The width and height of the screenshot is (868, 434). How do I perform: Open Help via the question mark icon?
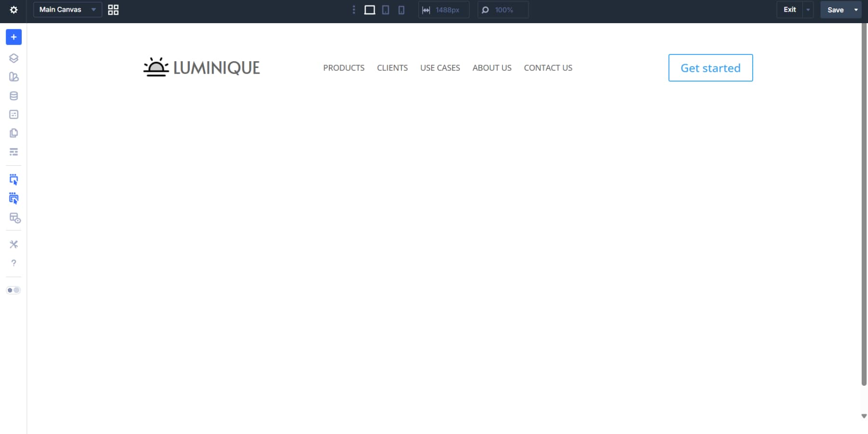point(14,262)
